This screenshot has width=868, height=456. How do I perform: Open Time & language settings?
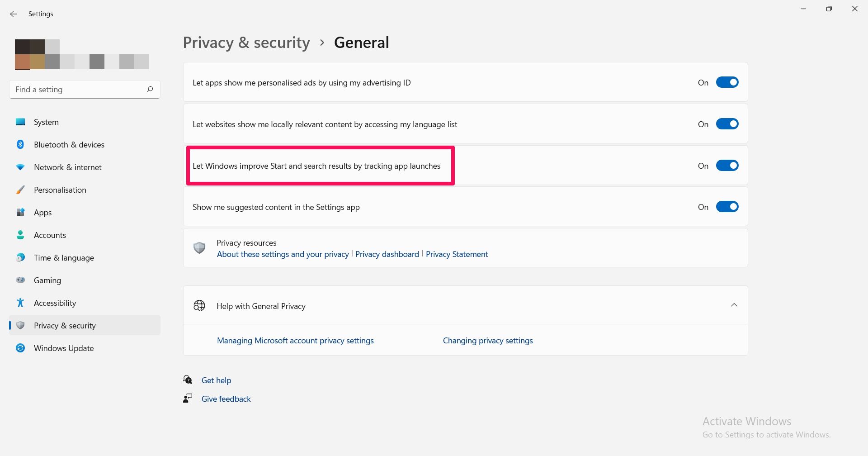(x=85, y=257)
